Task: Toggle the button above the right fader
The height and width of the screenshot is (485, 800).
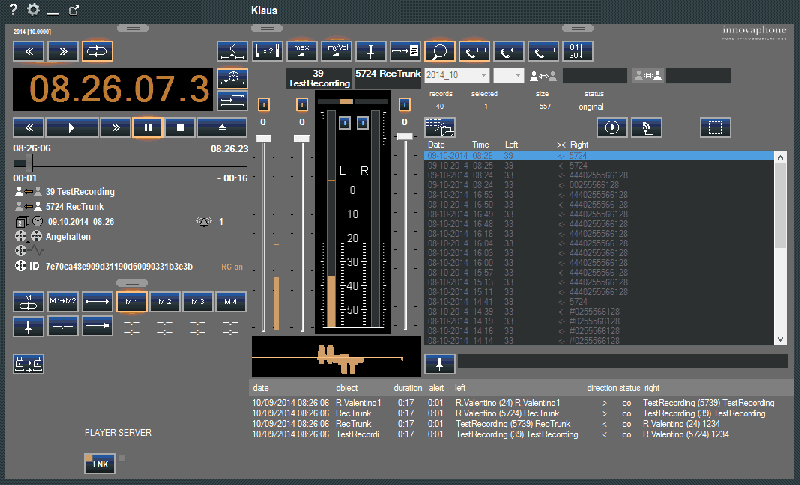Action: (x=405, y=105)
